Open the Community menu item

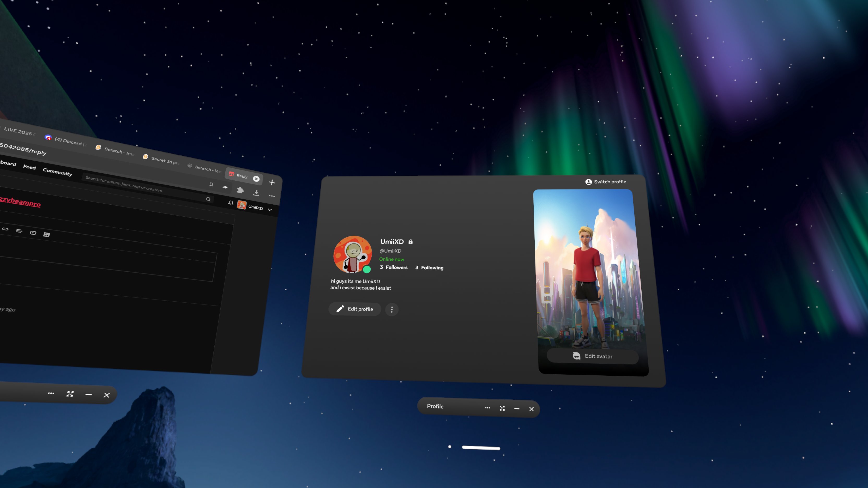[x=57, y=172]
